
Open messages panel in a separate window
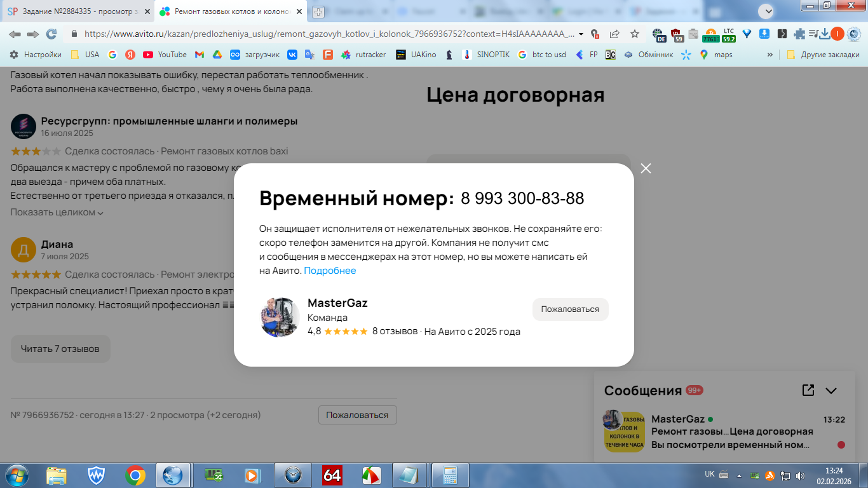(x=808, y=390)
